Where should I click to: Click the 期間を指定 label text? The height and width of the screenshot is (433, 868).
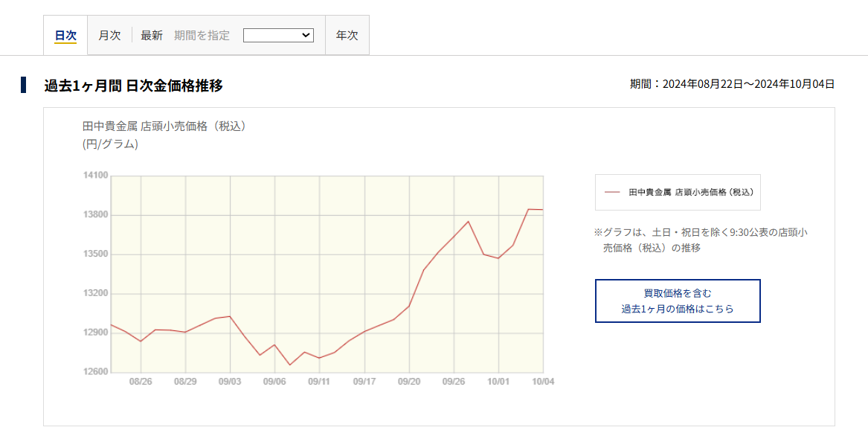202,36
